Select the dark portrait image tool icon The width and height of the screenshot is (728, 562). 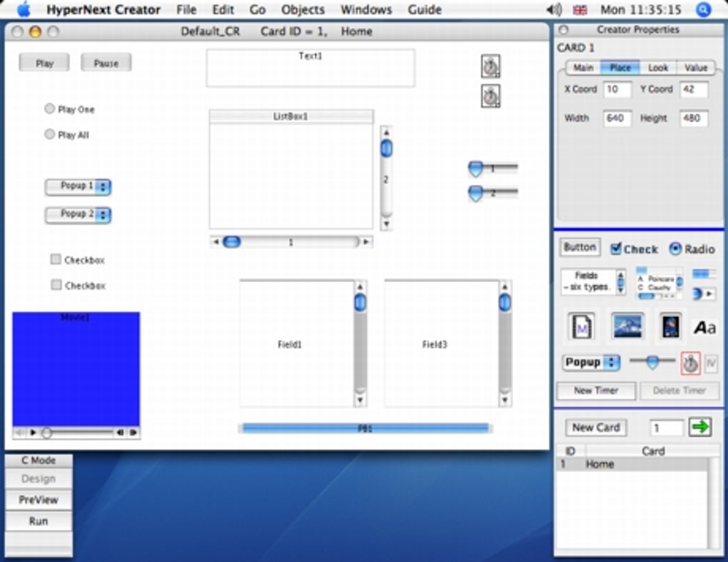[670, 326]
